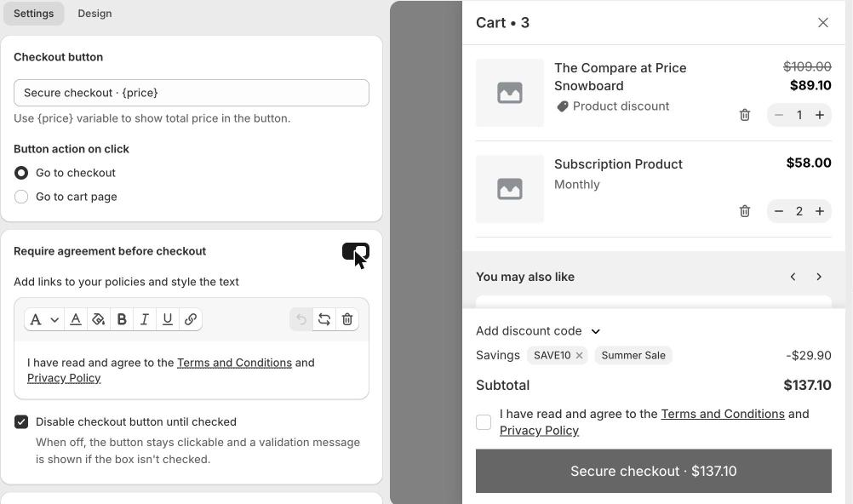Toggle underline formatting in agreement editor

point(168,319)
